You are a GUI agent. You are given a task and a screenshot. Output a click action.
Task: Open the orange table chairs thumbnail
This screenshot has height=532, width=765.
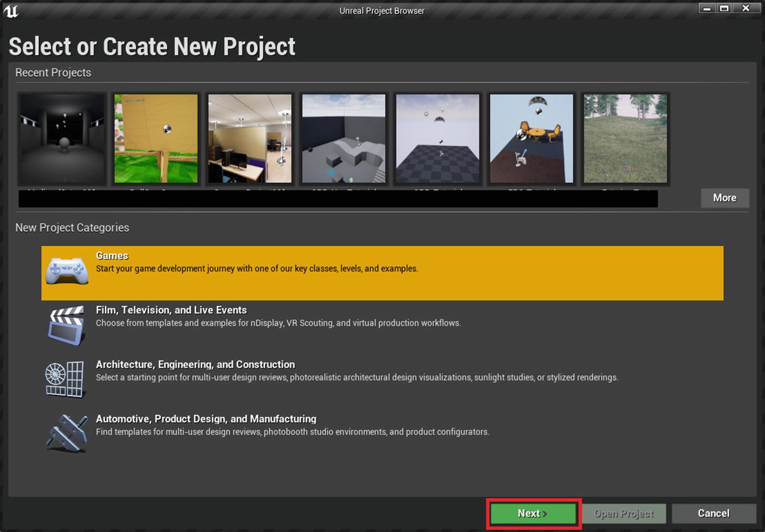pos(531,139)
